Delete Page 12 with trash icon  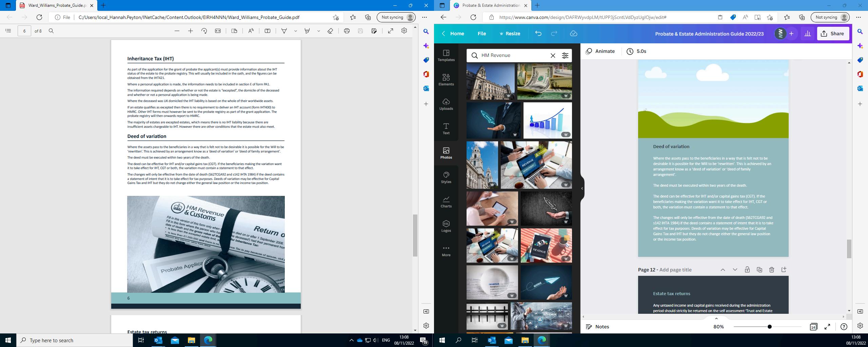click(772, 270)
